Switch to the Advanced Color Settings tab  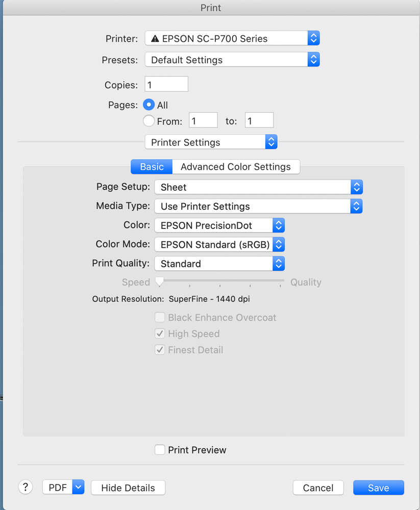tap(236, 167)
